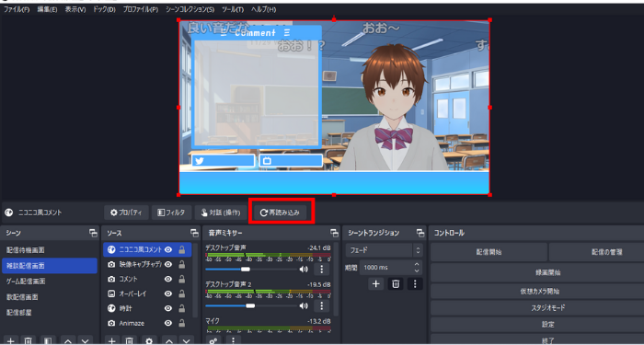Open scene filters icon in Scenes toolbar
The image size is (644, 345).
(x=48, y=340)
